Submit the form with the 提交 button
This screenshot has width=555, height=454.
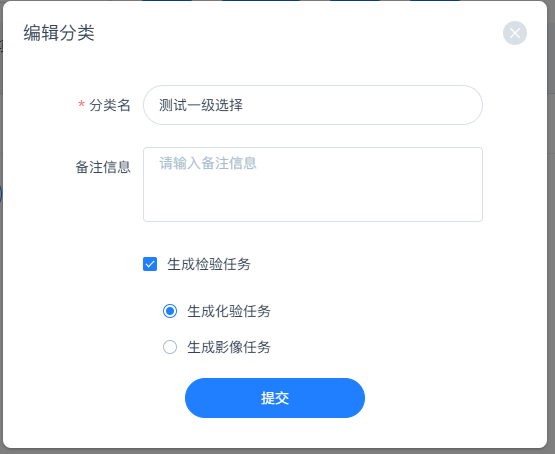(275, 398)
